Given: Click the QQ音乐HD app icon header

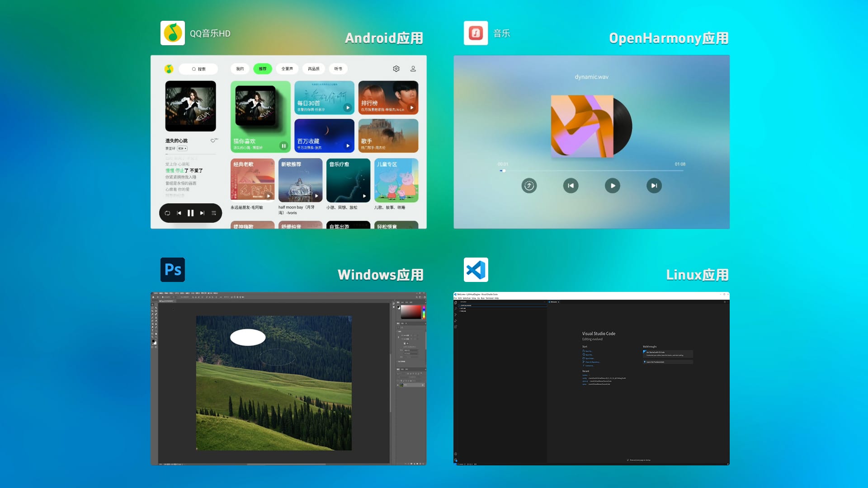Looking at the screenshot, I should [172, 33].
